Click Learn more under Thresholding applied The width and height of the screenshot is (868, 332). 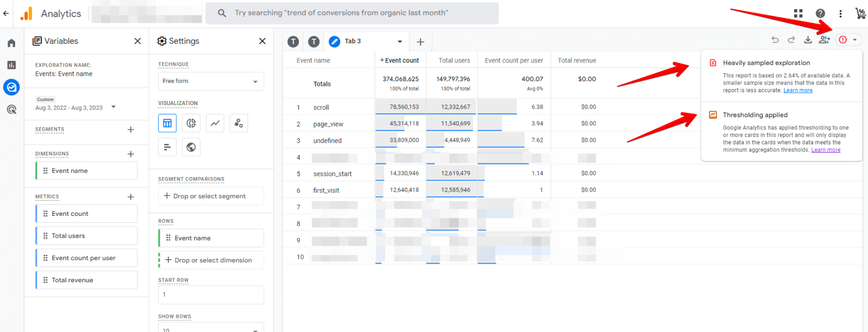(825, 150)
